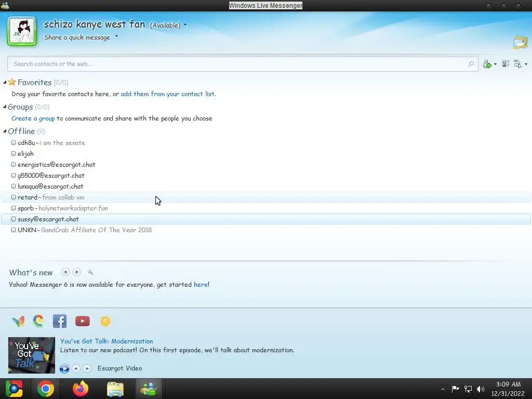The image size is (532, 399).
Task: Click the You've Got Talk thumbnail
Action: pos(32,355)
